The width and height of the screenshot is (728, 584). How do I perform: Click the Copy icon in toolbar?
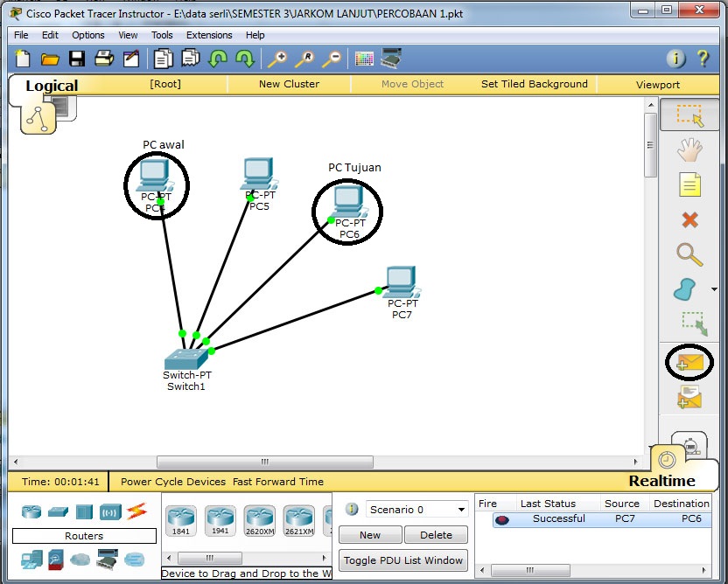click(x=163, y=59)
